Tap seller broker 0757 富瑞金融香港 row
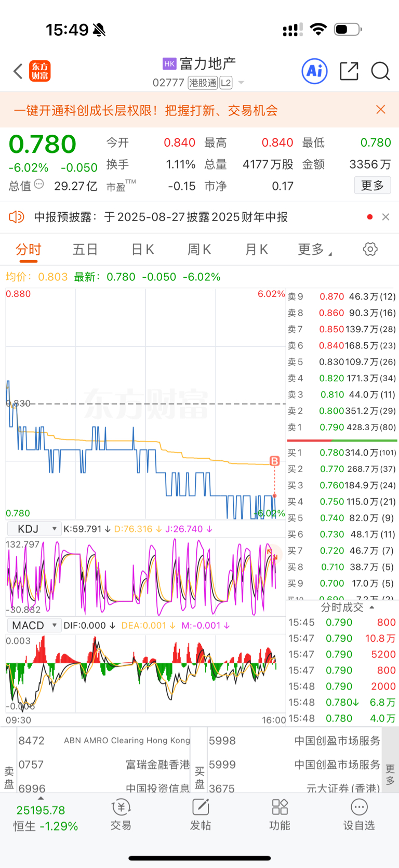 pos(104,765)
